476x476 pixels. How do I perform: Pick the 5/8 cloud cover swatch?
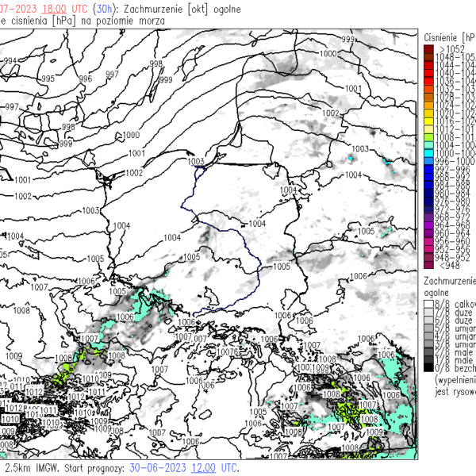(428, 328)
